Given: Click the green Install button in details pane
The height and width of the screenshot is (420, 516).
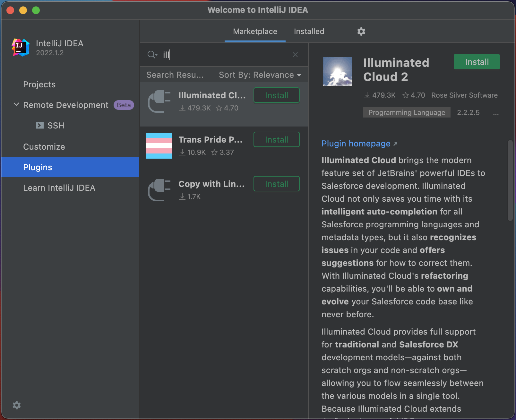Looking at the screenshot, I should point(477,62).
